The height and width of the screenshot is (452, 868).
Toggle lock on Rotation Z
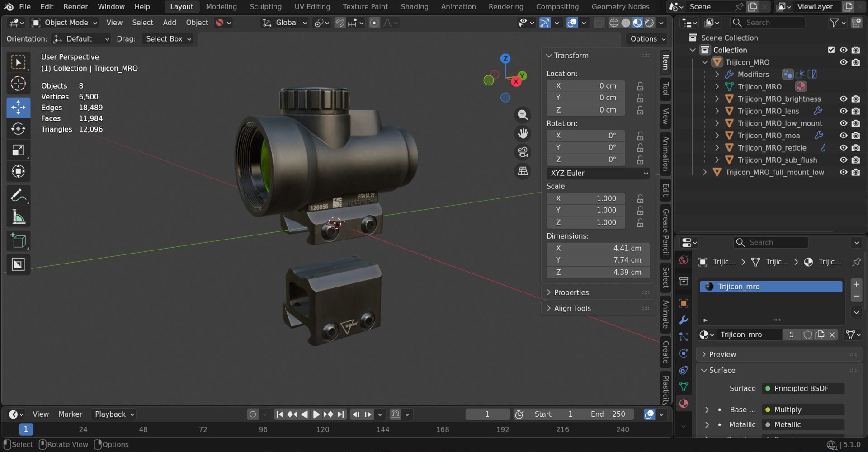(x=640, y=160)
